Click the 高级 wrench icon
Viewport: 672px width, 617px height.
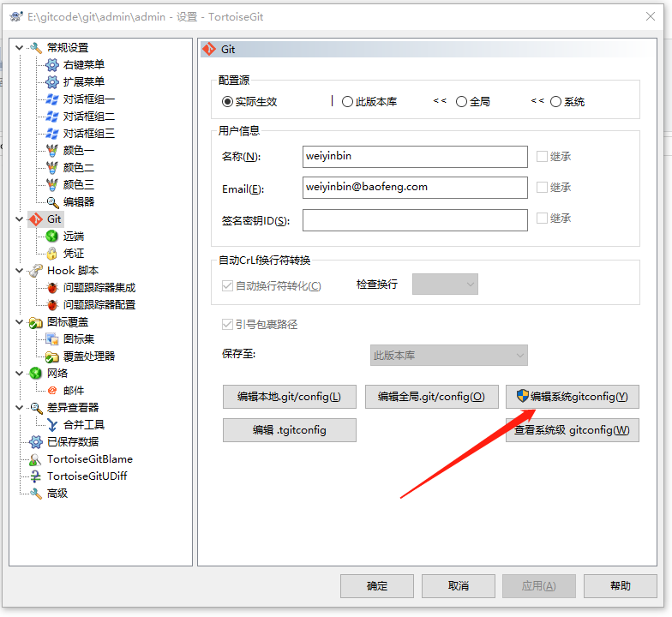click(x=36, y=494)
